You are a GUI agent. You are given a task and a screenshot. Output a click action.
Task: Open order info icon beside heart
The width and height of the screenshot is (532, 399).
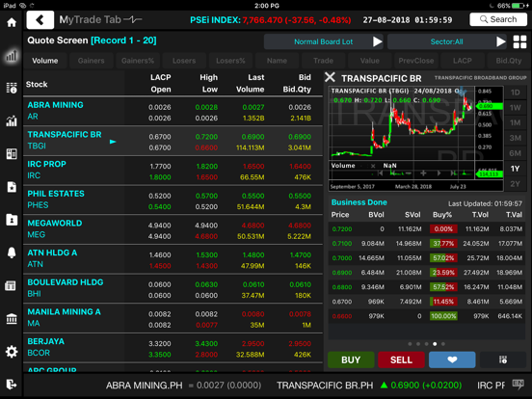point(503,359)
